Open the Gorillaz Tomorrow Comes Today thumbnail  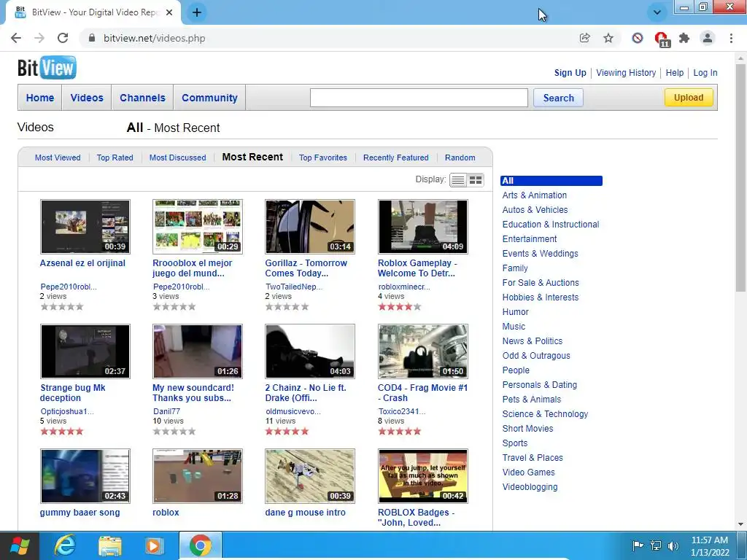click(x=310, y=227)
